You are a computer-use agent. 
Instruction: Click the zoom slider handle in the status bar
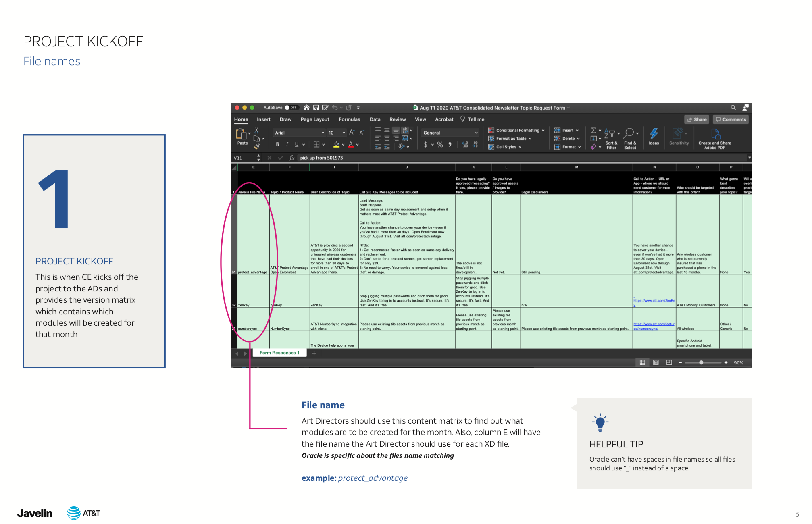[x=701, y=362]
